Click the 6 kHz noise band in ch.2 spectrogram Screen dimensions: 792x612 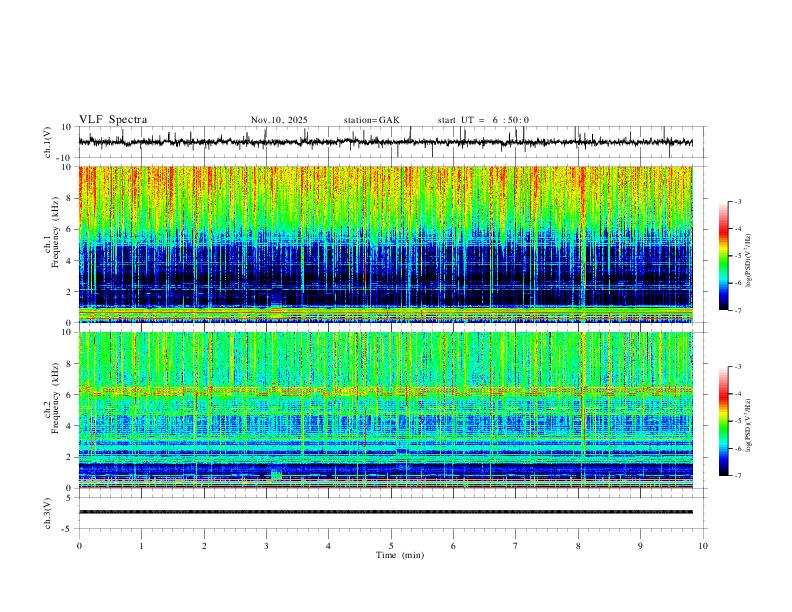click(385, 390)
